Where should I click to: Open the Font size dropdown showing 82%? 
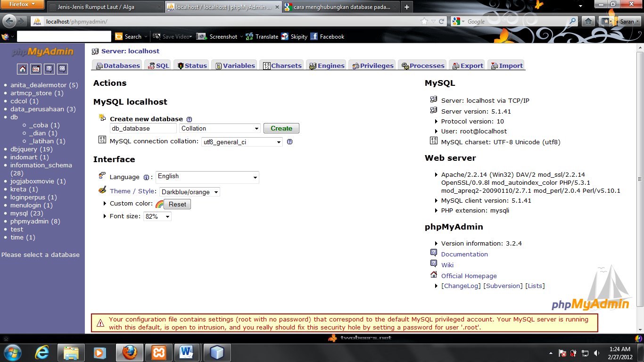(x=157, y=216)
